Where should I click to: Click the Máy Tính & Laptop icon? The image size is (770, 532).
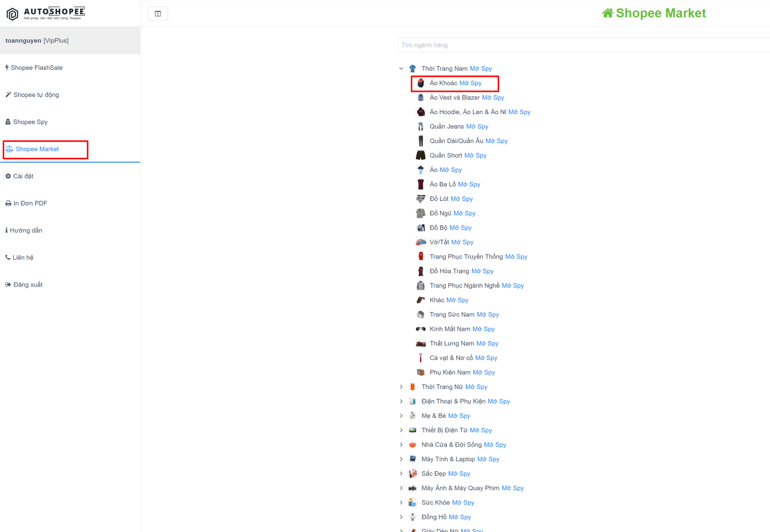coord(412,459)
